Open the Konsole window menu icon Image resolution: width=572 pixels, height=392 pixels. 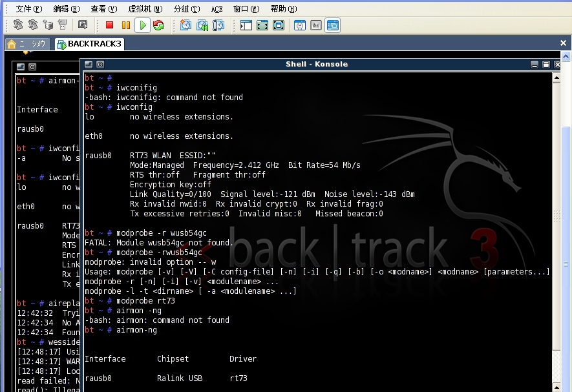(89, 65)
